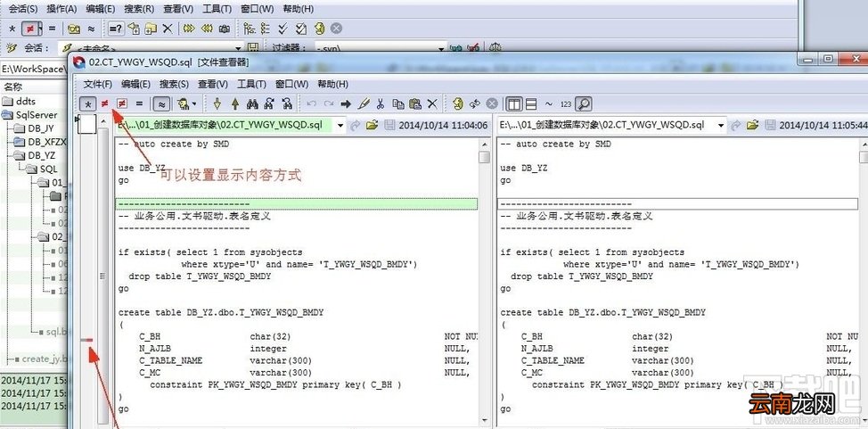
Task: Open right file path dropdown arrow
Action: [x=721, y=125]
